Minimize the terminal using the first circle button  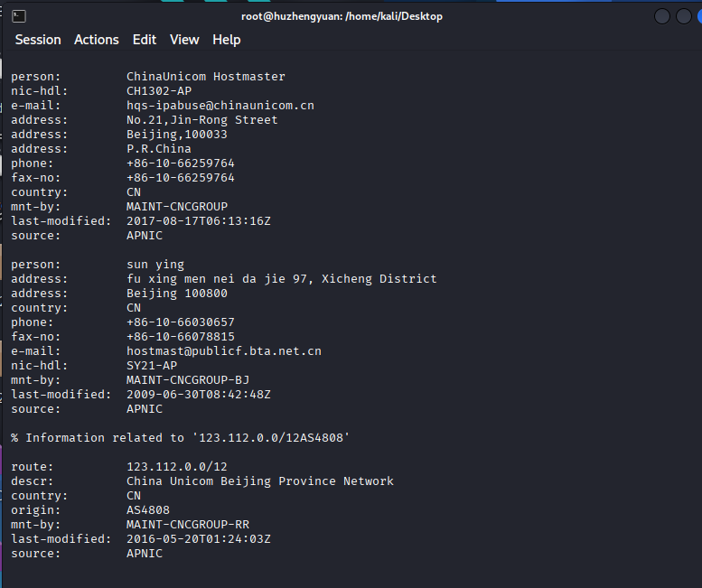(x=661, y=16)
